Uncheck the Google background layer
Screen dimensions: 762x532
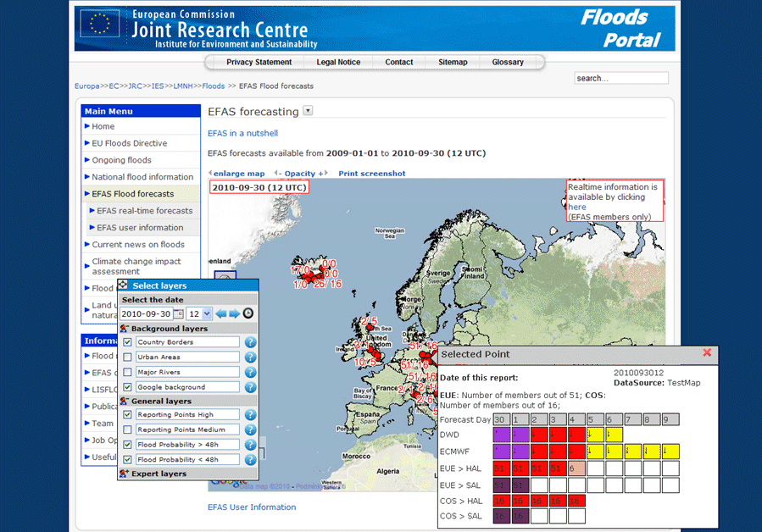coord(127,387)
